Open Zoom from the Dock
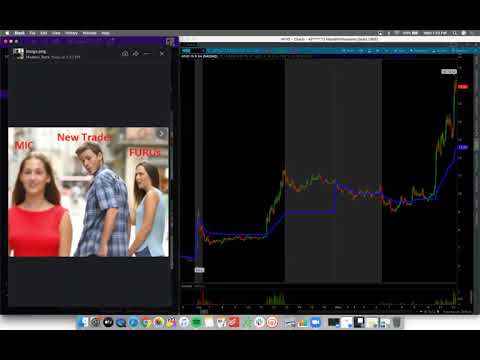This screenshot has width=480, height=360. pyautogui.click(x=315, y=322)
